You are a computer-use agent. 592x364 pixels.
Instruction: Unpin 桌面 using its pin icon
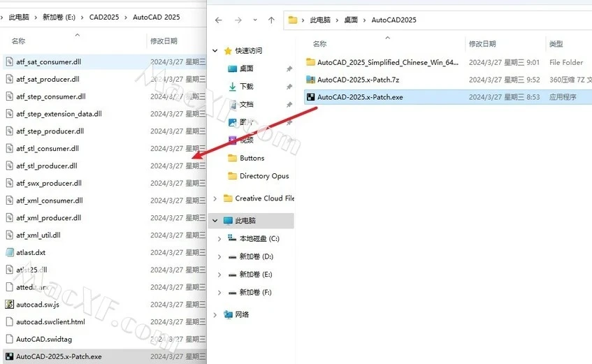pyautogui.click(x=289, y=68)
